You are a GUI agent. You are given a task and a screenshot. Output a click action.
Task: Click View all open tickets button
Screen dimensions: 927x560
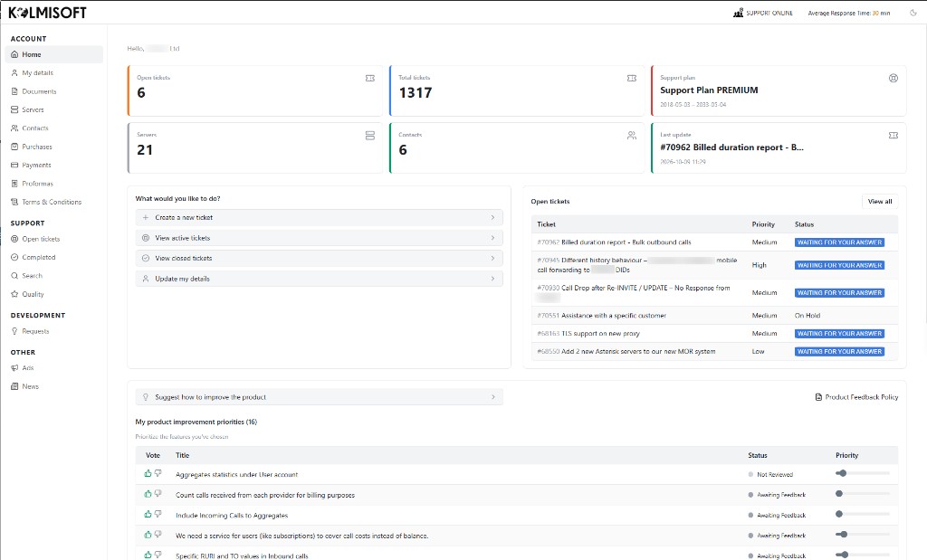[x=880, y=202]
